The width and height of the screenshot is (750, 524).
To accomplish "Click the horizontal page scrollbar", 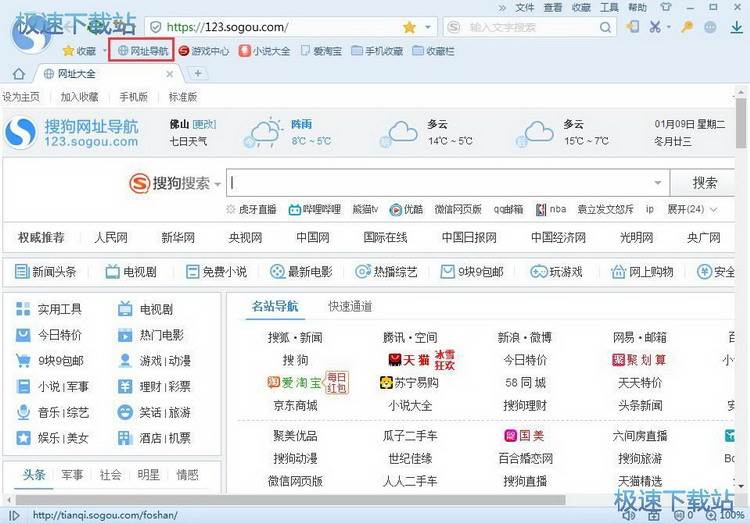I will (290, 500).
